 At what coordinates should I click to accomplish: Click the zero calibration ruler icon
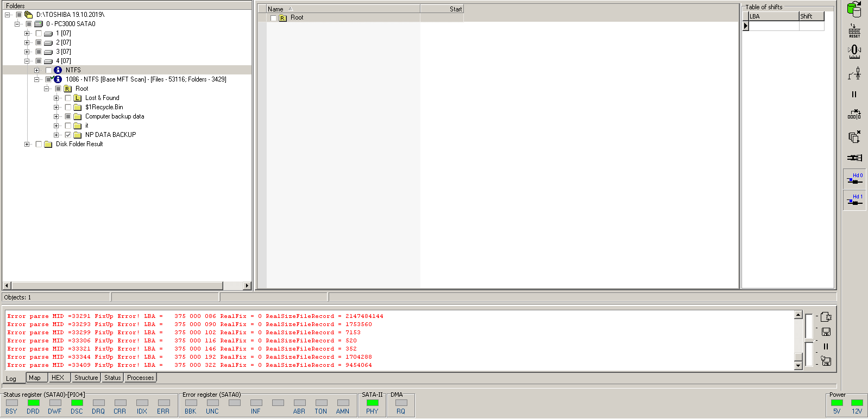pos(854,52)
